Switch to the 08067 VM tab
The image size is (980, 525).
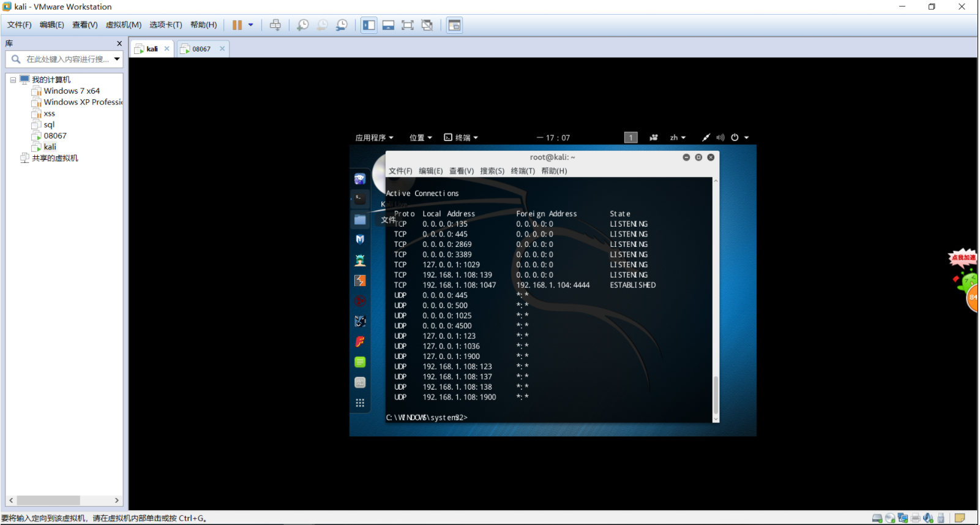click(201, 49)
